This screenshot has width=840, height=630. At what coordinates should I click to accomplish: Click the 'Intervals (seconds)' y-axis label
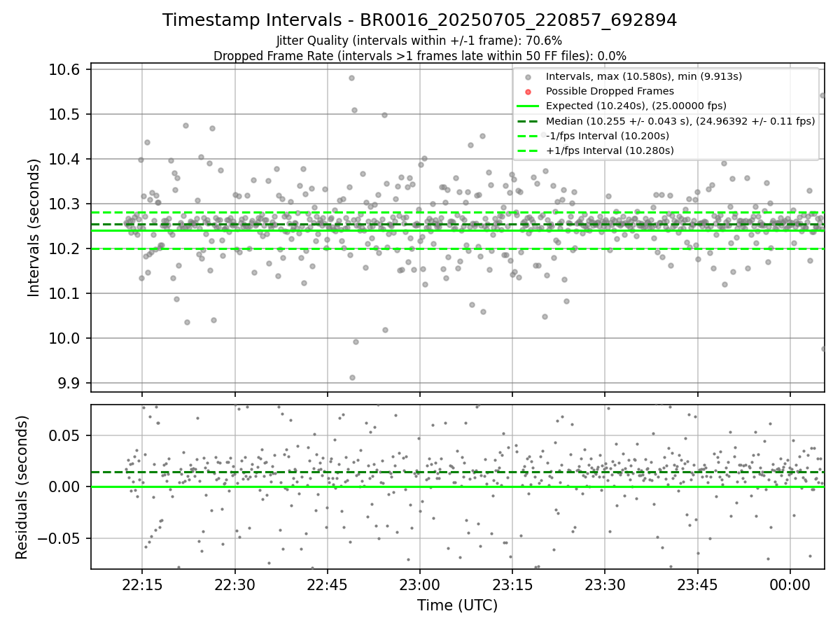click(x=34, y=227)
